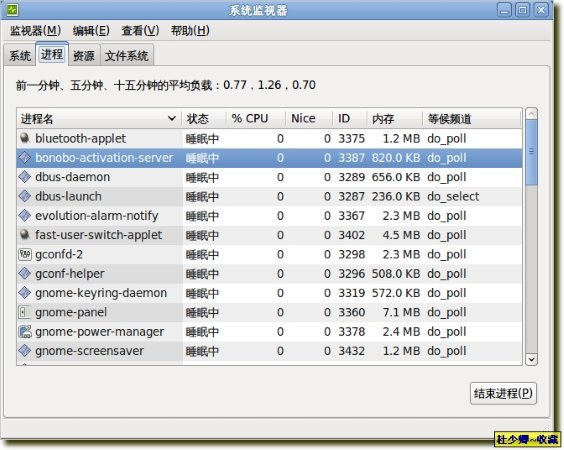This screenshot has width=564, height=450.
Task: Click the 4.5 MB memory value
Action: point(401,235)
